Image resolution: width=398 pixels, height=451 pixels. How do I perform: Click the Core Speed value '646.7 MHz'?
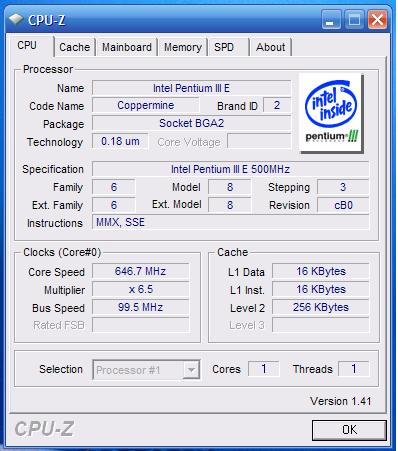pyautogui.click(x=140, y=271)
